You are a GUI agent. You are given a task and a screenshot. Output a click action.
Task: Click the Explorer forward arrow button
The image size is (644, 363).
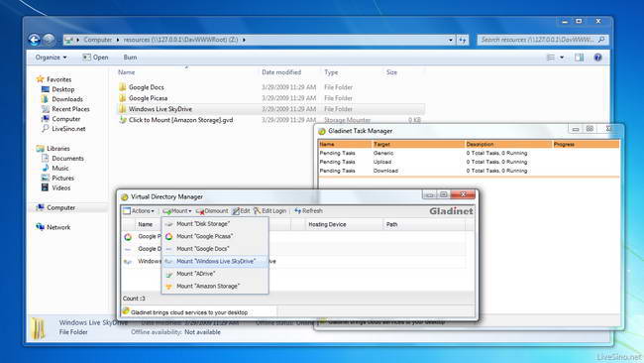[49, 40]
